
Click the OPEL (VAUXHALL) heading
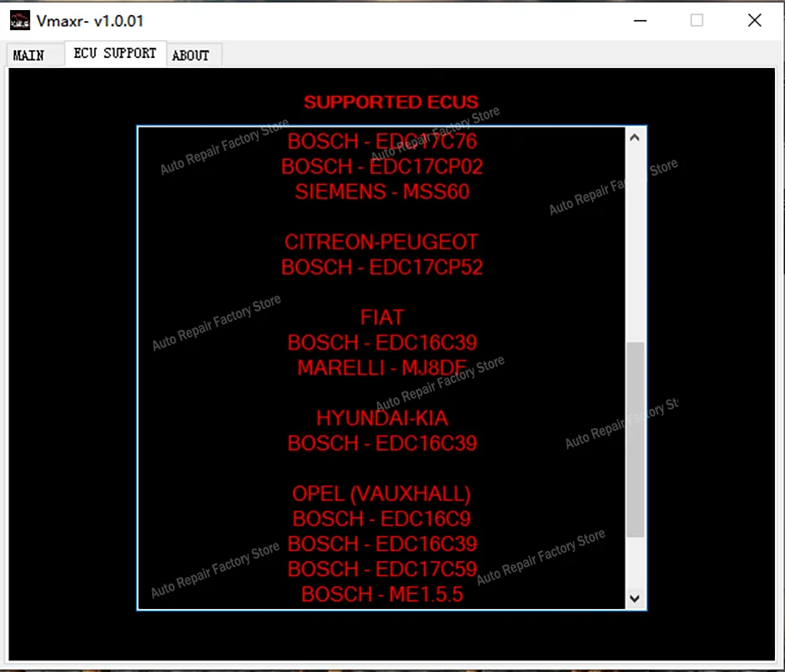click(381, 494)
